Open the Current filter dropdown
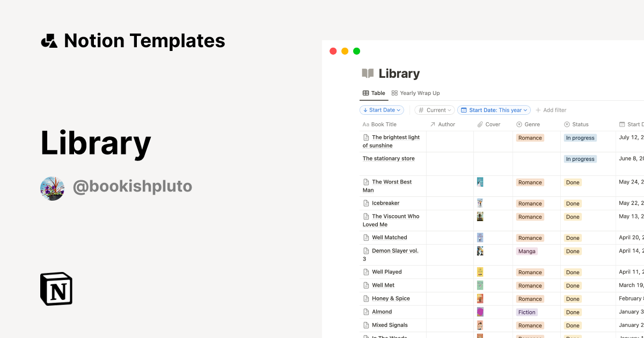The height and width of the screenshot is (338, 644). coord(434,109)
